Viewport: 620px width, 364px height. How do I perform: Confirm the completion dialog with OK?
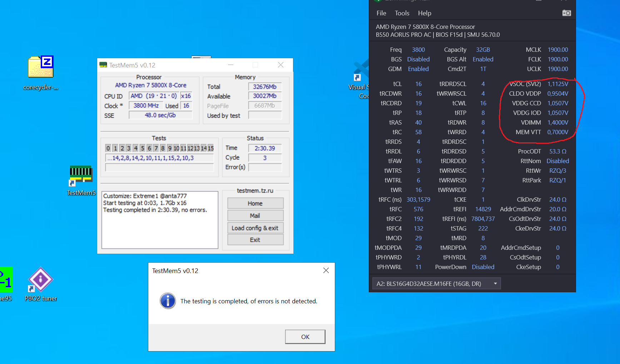coord(305,337)
